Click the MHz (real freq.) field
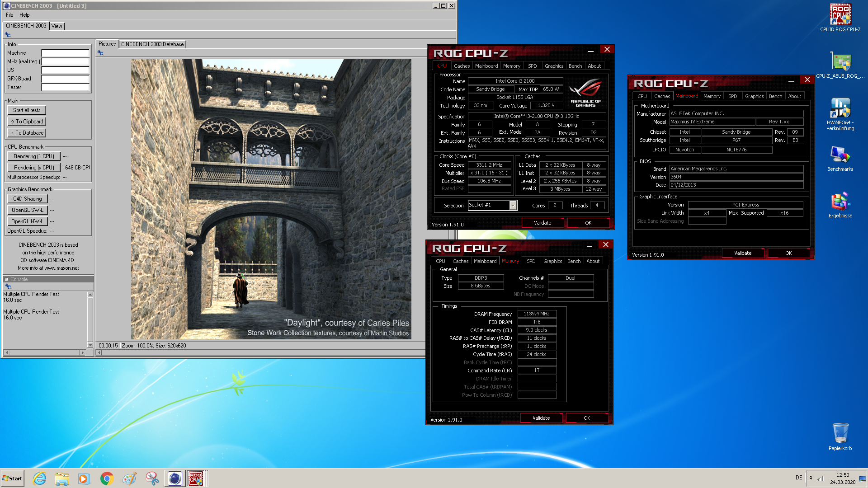Screen dimensions: 868x488 66,61
